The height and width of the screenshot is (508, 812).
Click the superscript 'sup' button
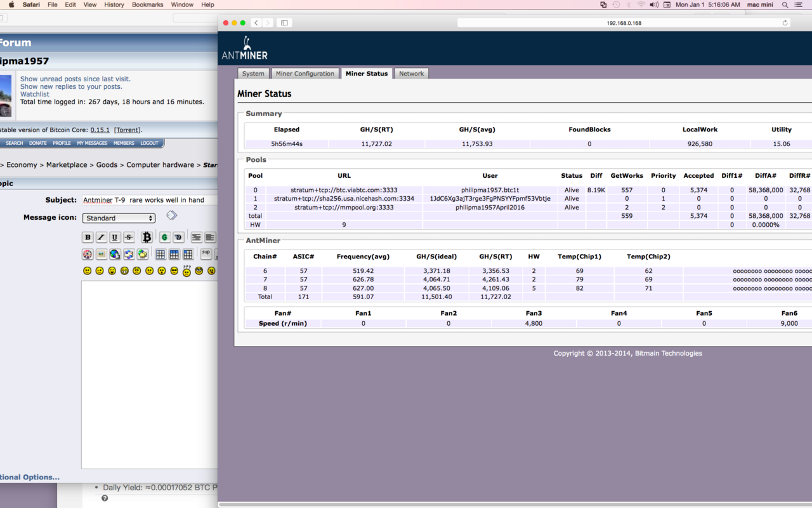tap(206, 253)
